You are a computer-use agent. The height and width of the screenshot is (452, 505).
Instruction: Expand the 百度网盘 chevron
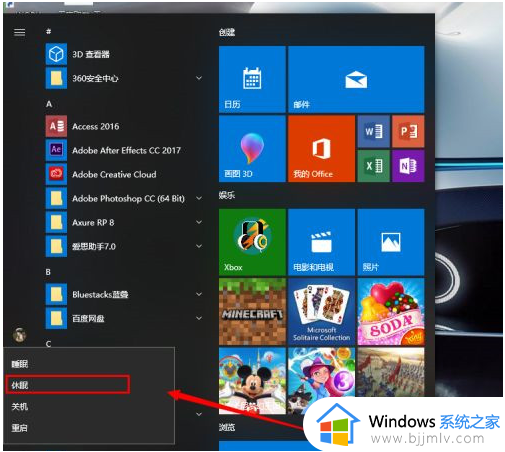(x=199, y=318)
